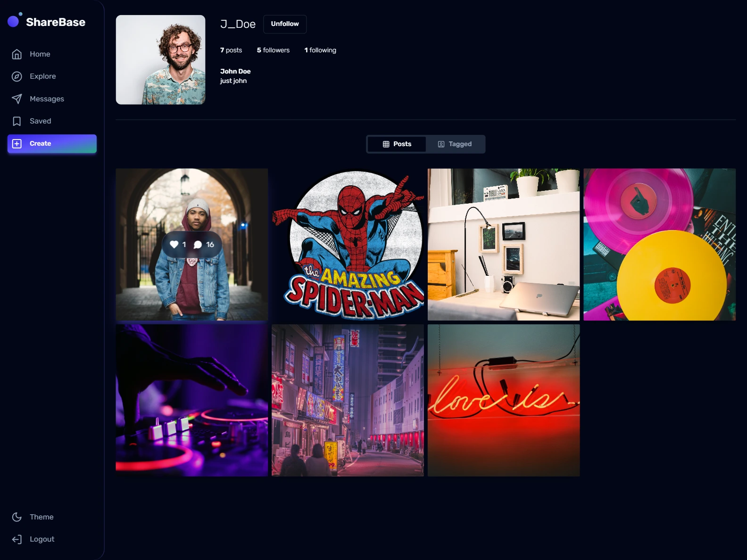View Saved posts
747x560 pixels.
[x=52, y=121]
